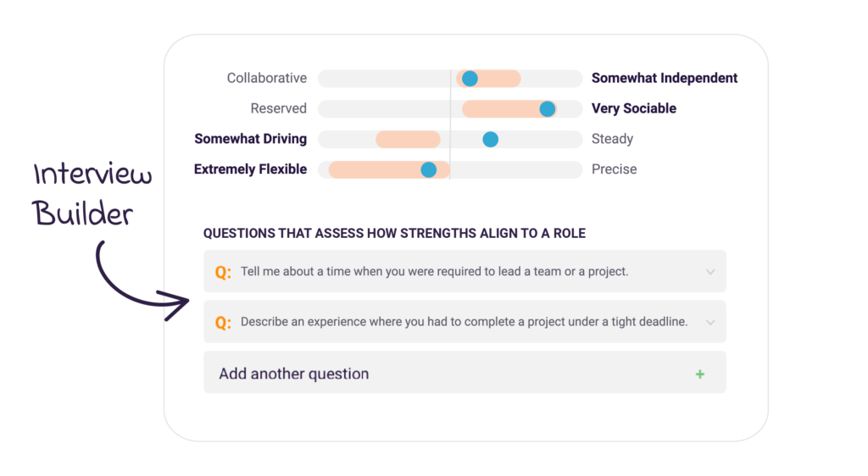
Task: Click the Somewhat Driving label
Action: pyautogui.click(x=251, y=139)
